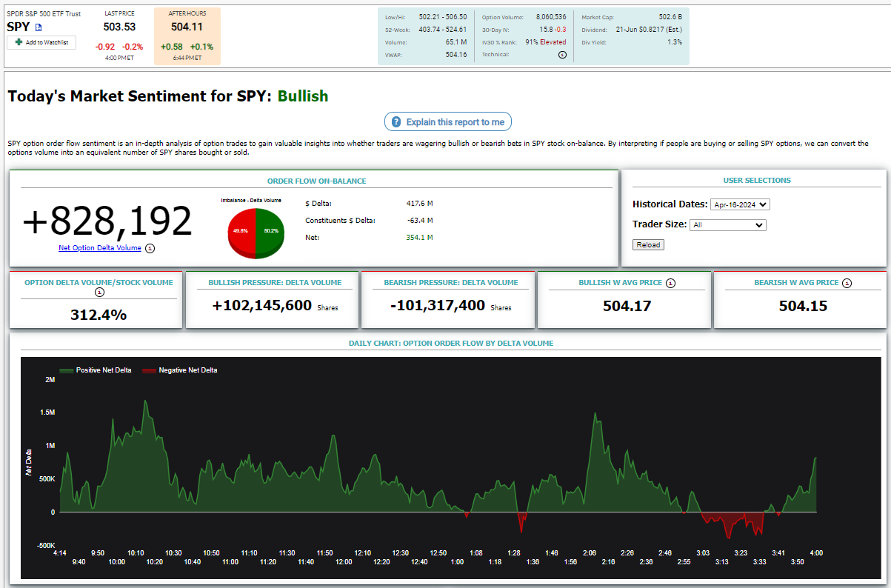The height and width of the screenshot is (588, 891).
Task: Click the $ Delta value 417.6 M
Action: point(419,203)
